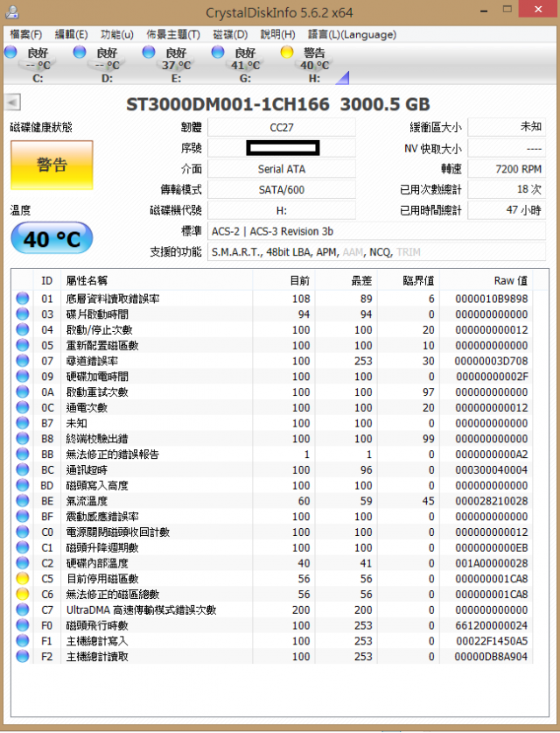
Task: Open the 檔案(F) menu
Action: coord(26,35)
